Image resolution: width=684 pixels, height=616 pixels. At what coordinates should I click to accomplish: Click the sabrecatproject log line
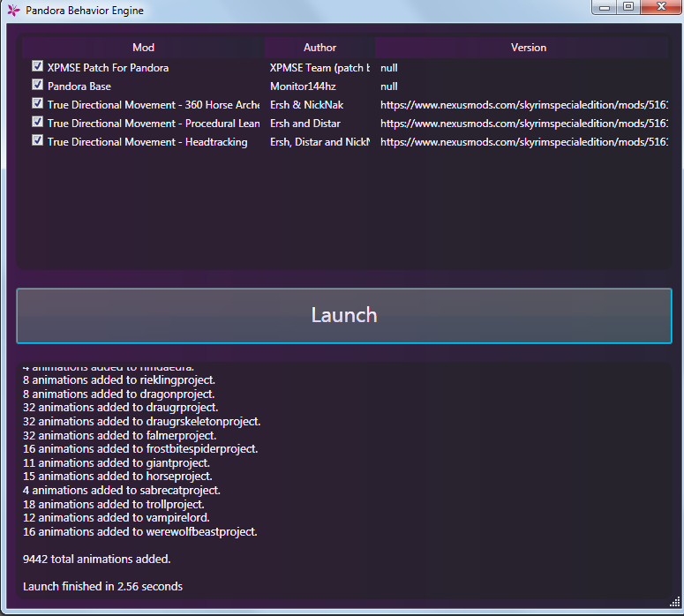122,491
